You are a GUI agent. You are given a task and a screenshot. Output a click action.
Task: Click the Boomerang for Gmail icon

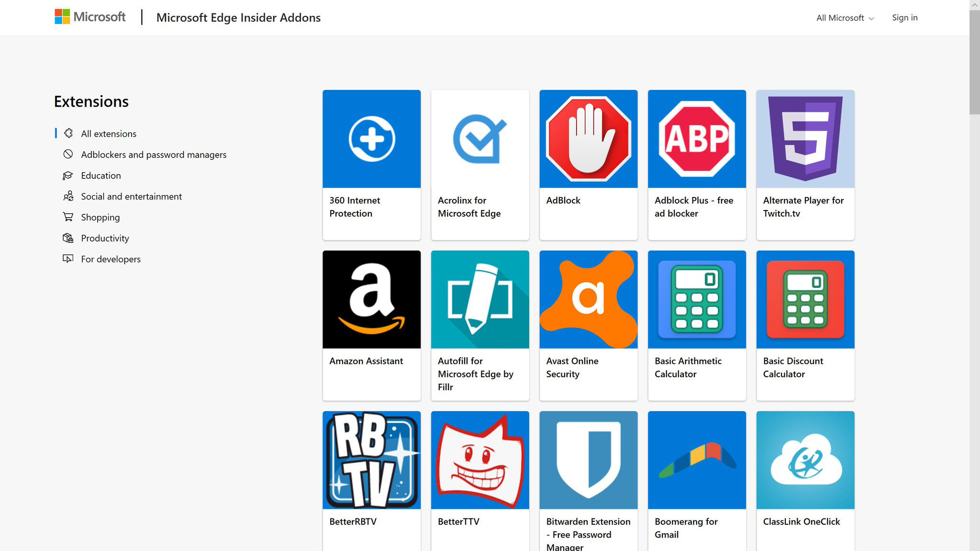click(x=697, y=460)
